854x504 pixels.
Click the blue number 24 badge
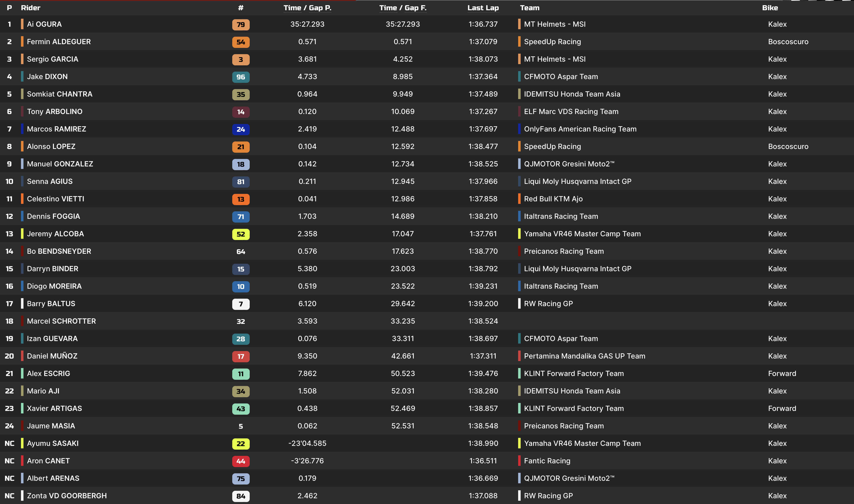click(x=241, y=129)
